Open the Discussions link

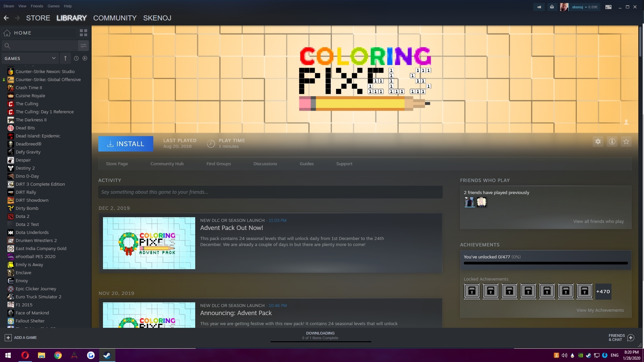coord(265,164)
